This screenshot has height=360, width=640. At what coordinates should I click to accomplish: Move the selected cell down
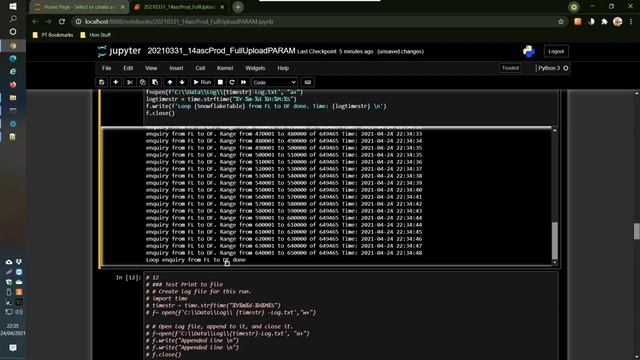(x=182, y=82)
